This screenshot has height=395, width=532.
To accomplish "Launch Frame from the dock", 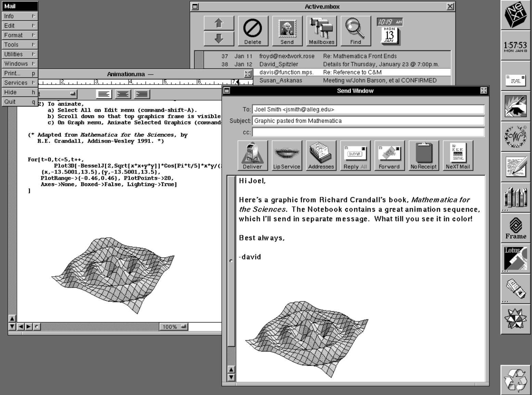I will (x=516, y=228).
